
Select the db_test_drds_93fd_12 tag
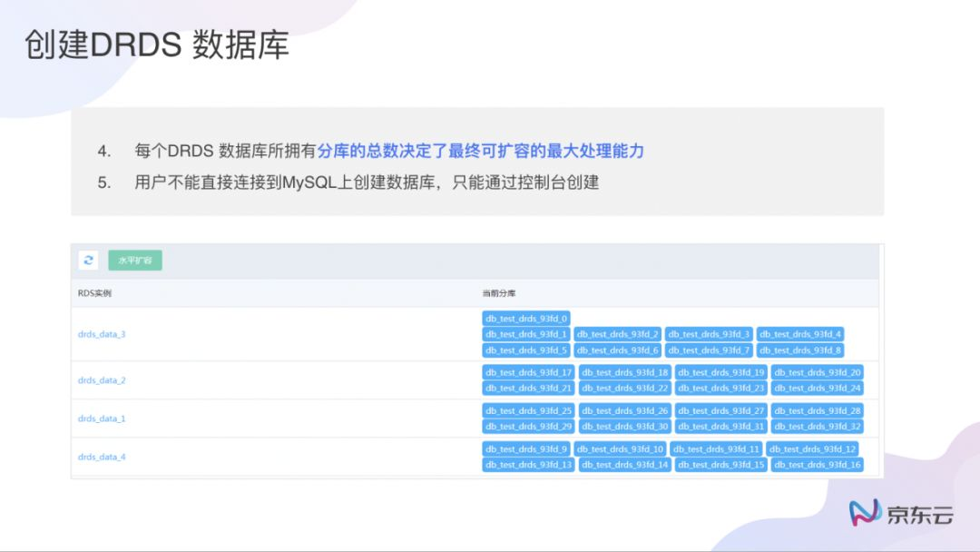(x=812, y=448)
